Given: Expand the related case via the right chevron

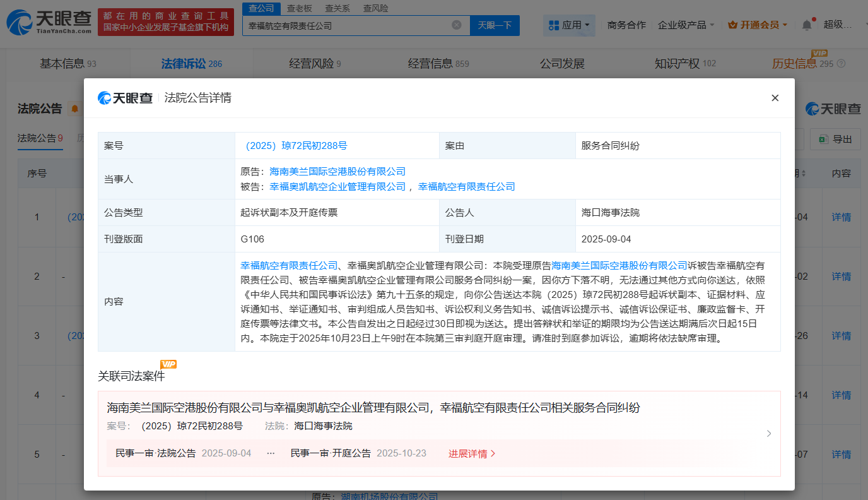Looking at the screenshot, I should tap(768, 434).
